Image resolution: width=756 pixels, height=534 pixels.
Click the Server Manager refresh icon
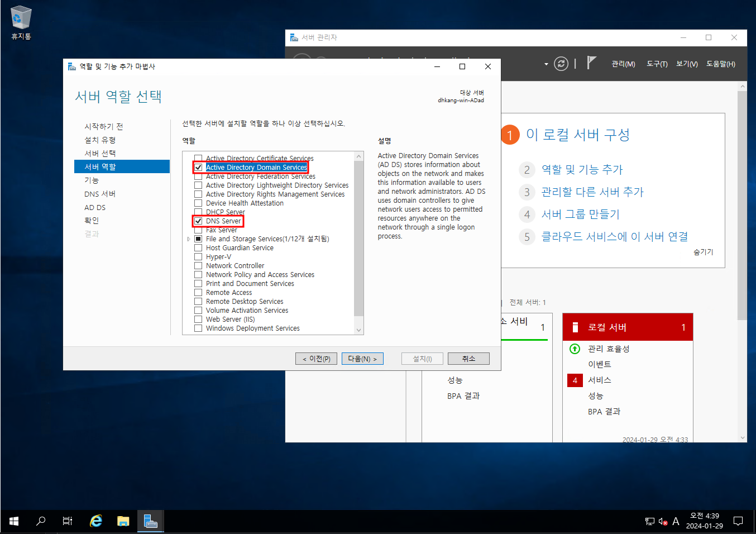click(561, 64)
